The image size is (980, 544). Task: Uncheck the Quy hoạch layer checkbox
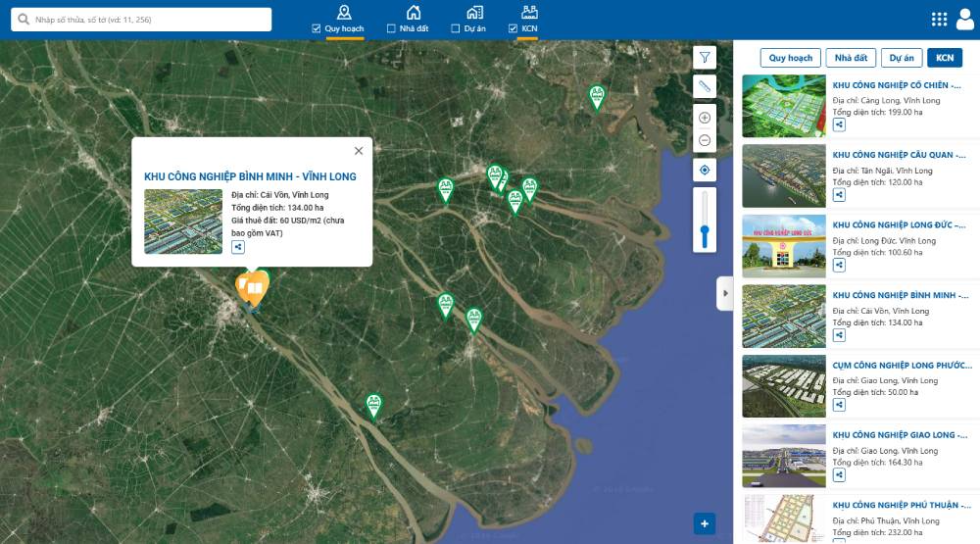click(x=317, y=29)
